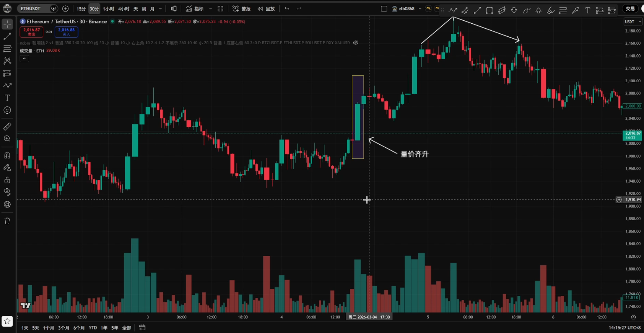Switch to the 1小时 timeframe
The height and width of the screenshot is (333, 644).
click(108, 9)
